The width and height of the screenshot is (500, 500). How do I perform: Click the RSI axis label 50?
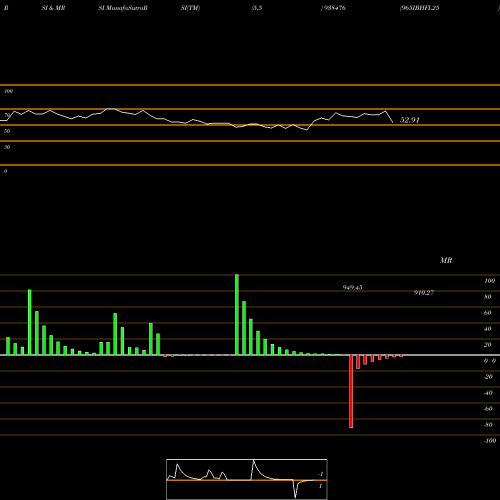pyautogui.click(x=7, y=131)
